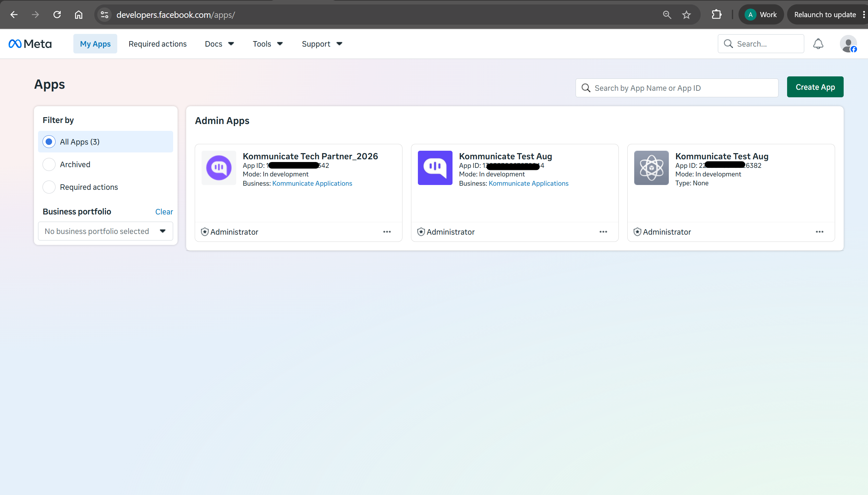Viewport: 868px width, 495px height.
Task: Click the Type: None text
Action: [x=692, y=183]
